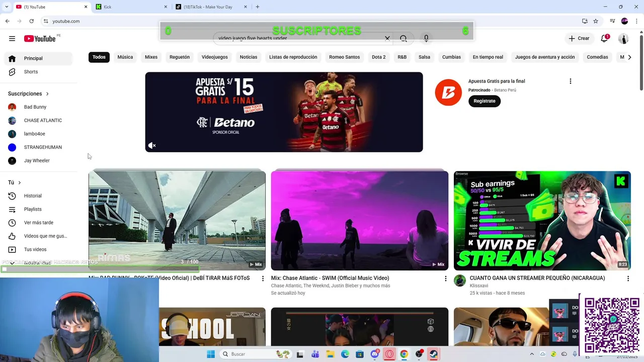Open Chrome media controls icon

pos(612,21)
